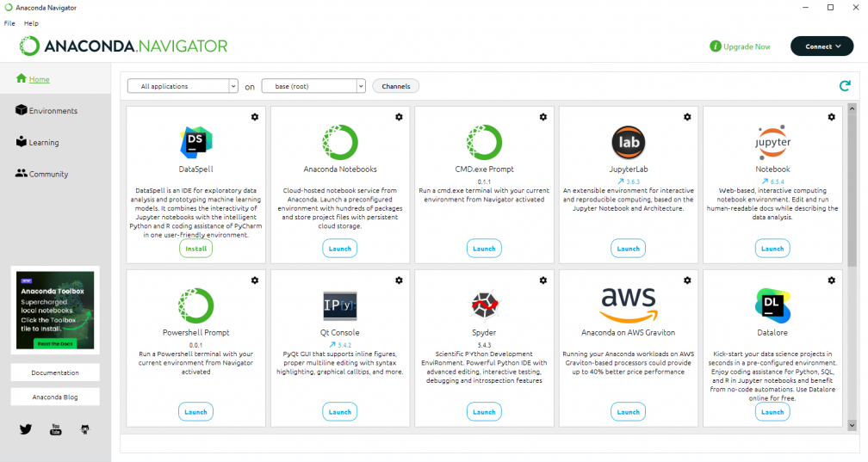Image resolution: width=868 pixels, height=462 pixels.
Task: Open the Connect dropdown button
Action: [822, 46]
